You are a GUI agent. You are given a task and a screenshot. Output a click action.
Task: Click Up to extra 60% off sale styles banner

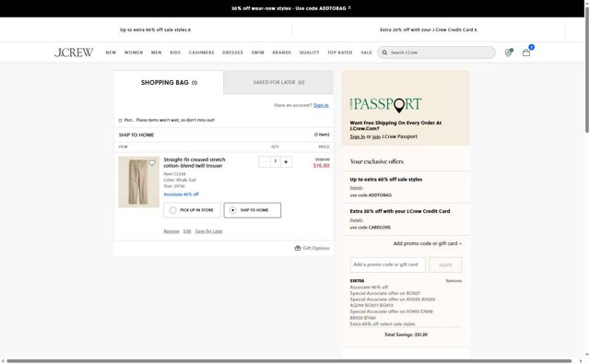[155, 29]
